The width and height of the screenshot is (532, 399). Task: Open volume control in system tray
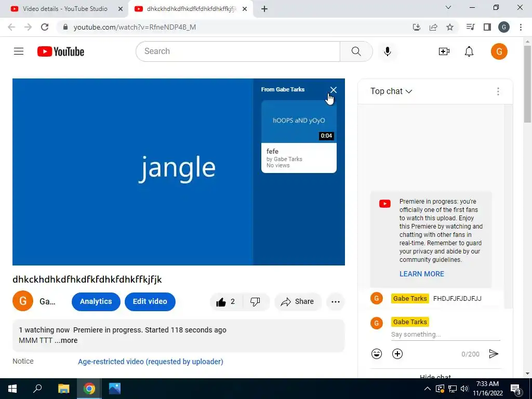464,389
